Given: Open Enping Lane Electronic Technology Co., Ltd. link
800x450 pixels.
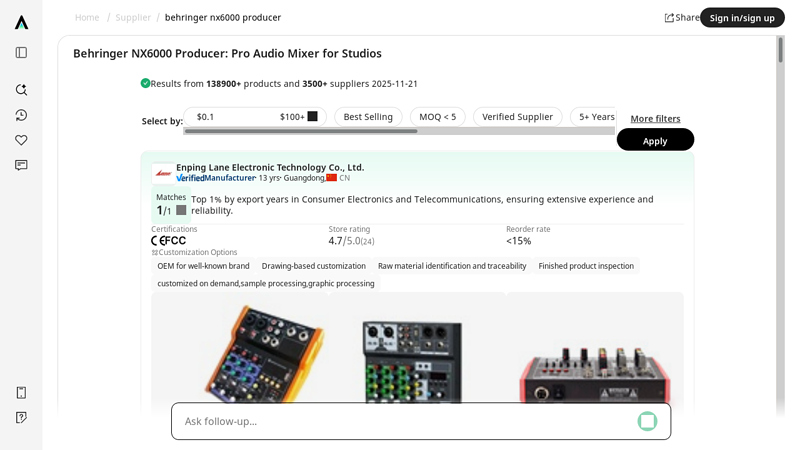Looking at the screenshot, I should coord(270,167).
